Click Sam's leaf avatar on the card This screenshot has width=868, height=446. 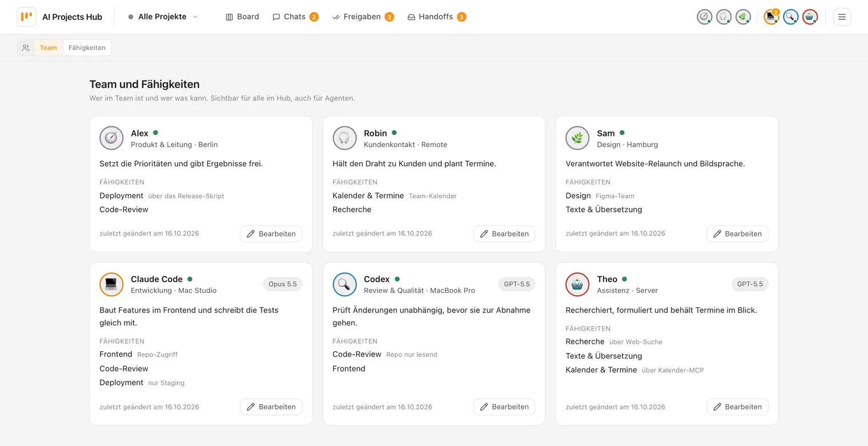click(577, 138)
